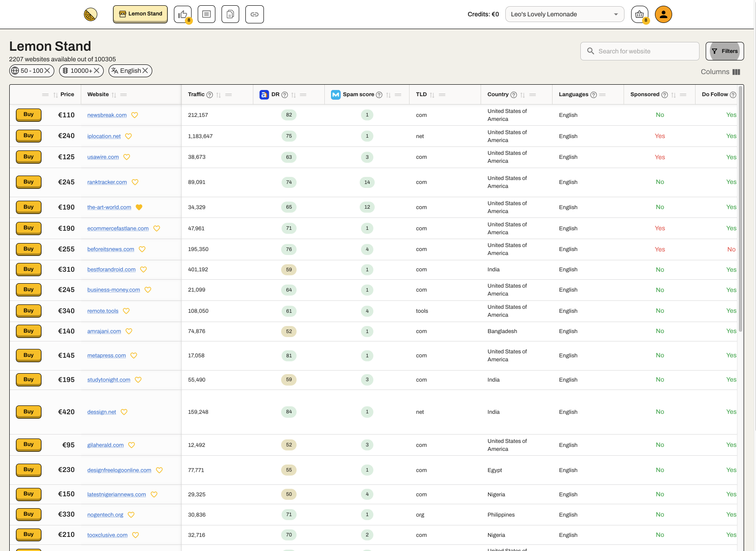Open the shopping basket icon
756x551 pixels.
click(x=639, y=14)
